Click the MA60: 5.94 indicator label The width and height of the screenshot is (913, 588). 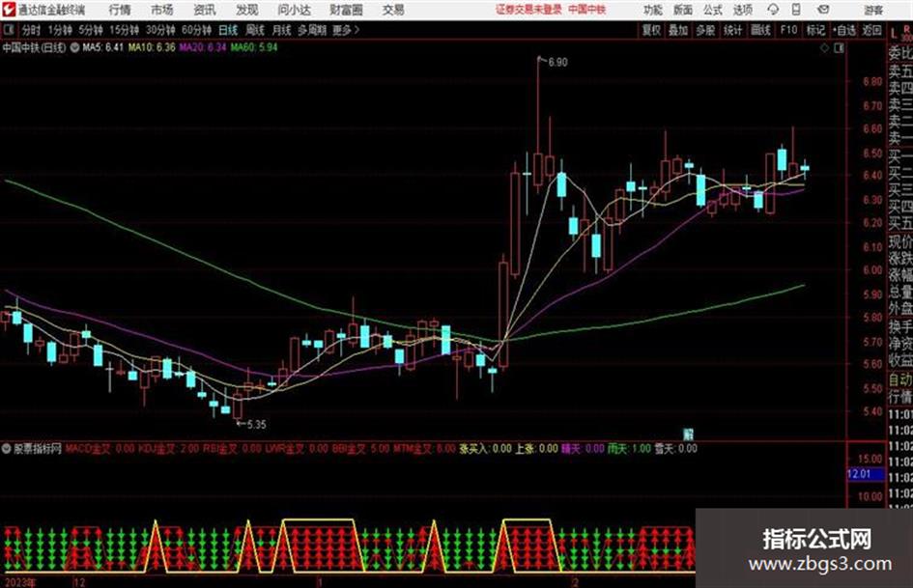(254, 47)
